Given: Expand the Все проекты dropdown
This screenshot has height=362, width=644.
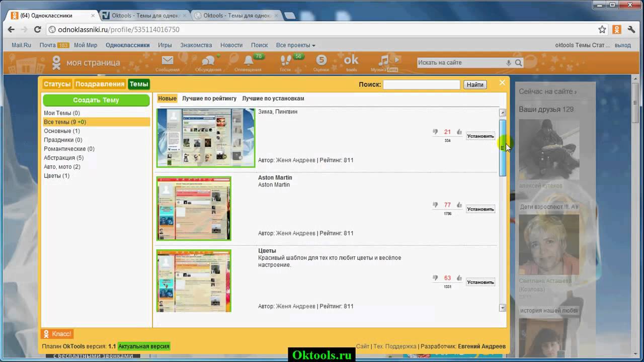Looking at the screenshot, I should tap(296, 45).
